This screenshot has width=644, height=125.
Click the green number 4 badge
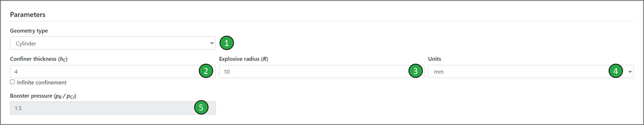click(x=616, y=71)
